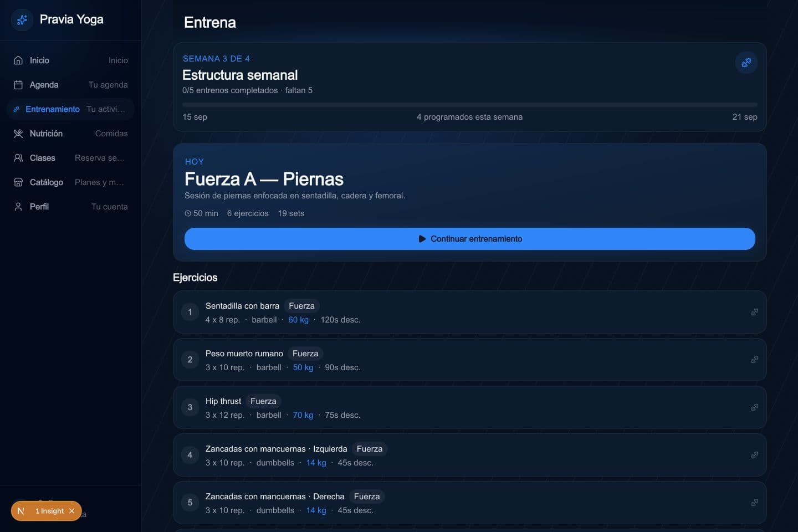
Task: Open Agenda via the calendar icon
Action: click(x=18, y=85)
